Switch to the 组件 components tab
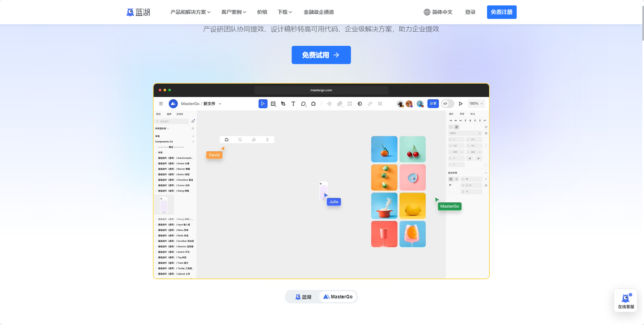This screenshot has width=644, height=325. pyautogui.click(x=169, y=114)
